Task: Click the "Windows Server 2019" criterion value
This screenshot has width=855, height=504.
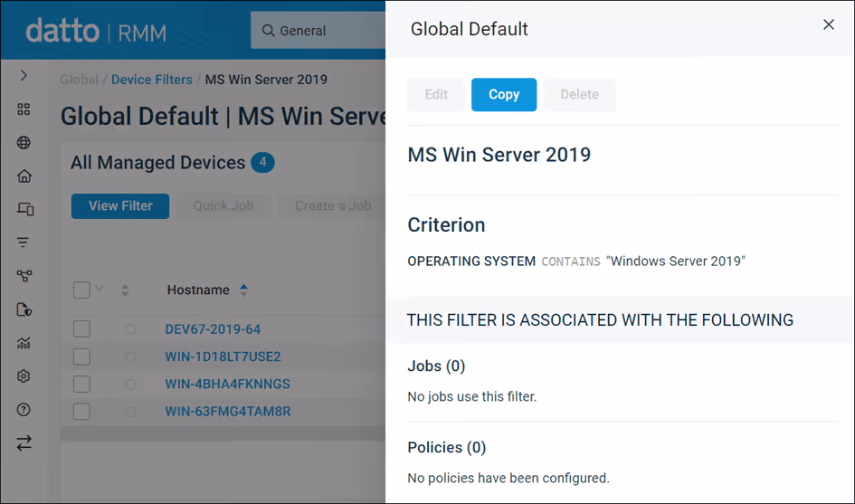Action: coord(676,262)
